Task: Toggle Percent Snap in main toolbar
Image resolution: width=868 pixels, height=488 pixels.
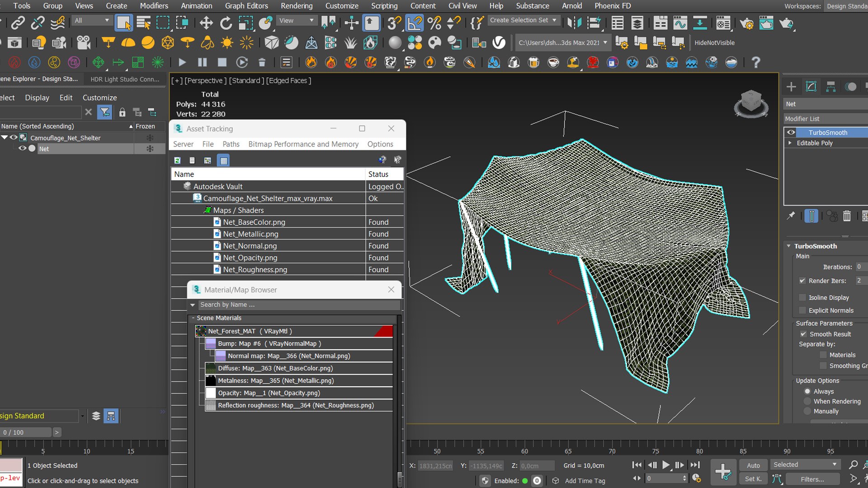Action: pos(434,23)
